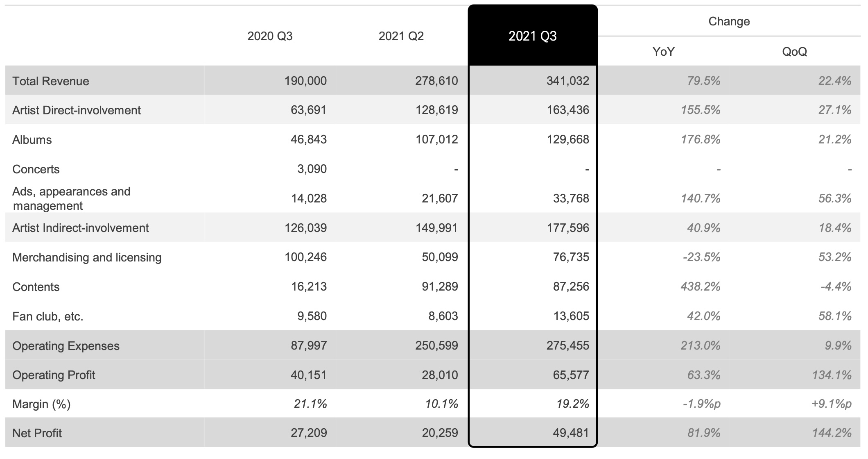Image resolution: width=868 pixels, height=459 pixels.
Task: Click the Concerts row label
Action: (36, 169)
